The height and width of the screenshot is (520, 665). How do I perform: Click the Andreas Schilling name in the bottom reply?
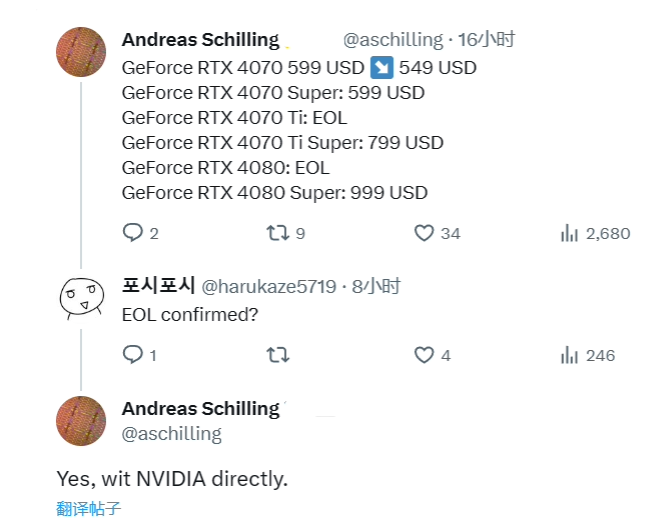[200, 408]
